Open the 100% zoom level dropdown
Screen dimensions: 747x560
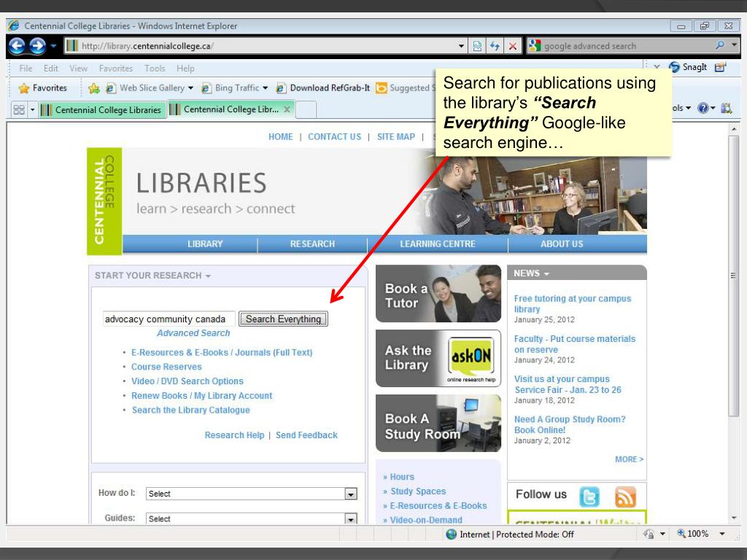point(722,534)
